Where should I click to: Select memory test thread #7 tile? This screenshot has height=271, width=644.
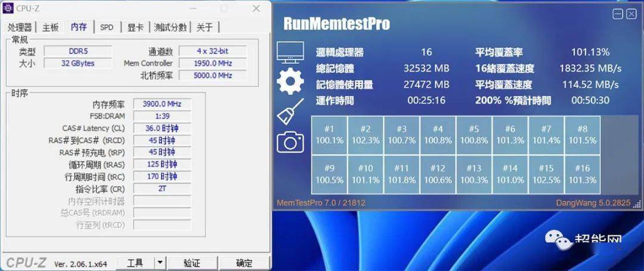546,135
